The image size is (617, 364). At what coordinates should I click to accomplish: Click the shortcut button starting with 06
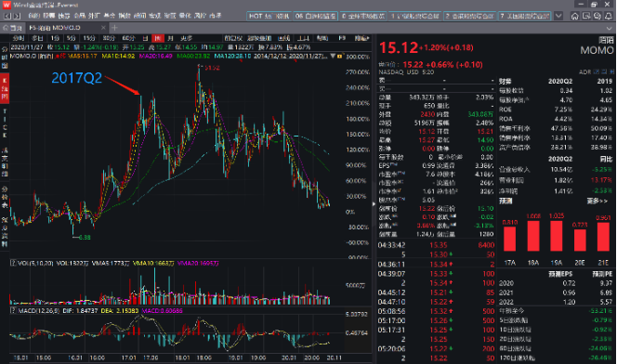pyautogui.click(x=316, y=16)
